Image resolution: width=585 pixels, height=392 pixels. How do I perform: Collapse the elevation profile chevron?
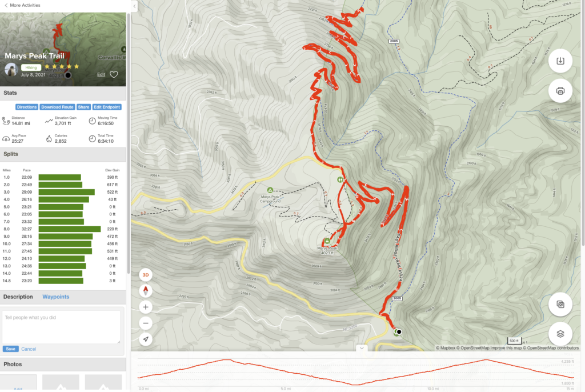362,348
